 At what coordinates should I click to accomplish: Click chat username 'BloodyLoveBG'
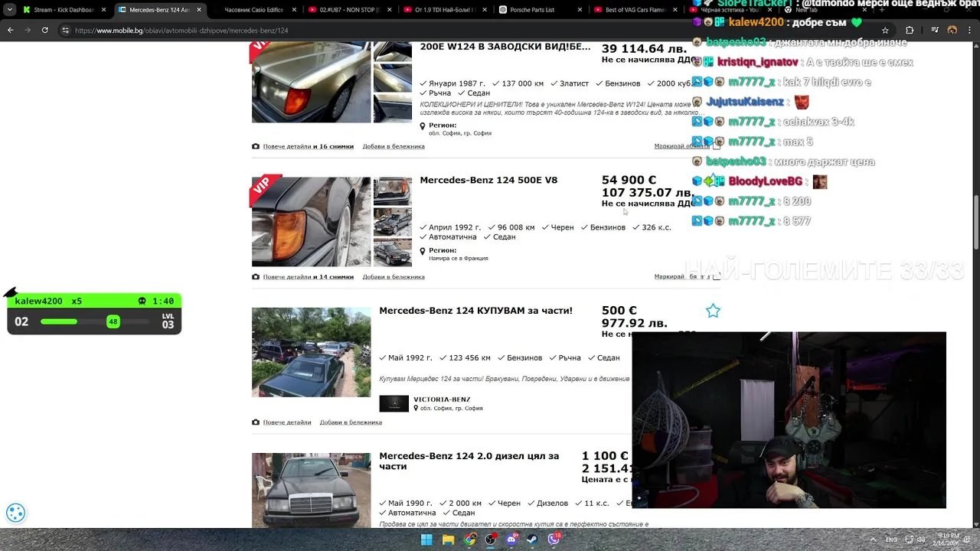coord(766,181)
